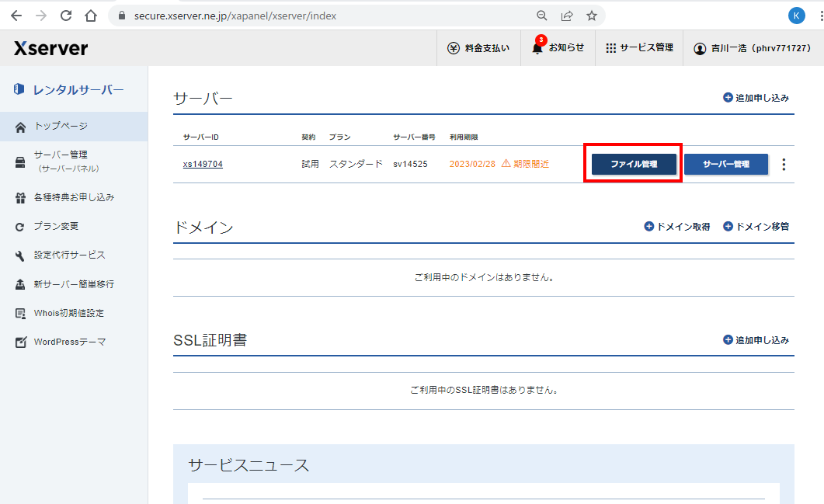Select プラン変更 in the sidebar

click(56, 226)
